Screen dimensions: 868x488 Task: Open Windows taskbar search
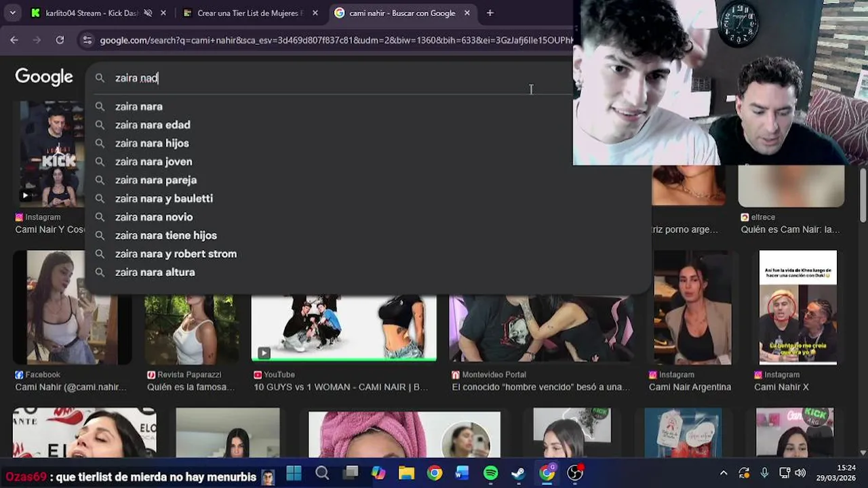click(x=322, y=473)
